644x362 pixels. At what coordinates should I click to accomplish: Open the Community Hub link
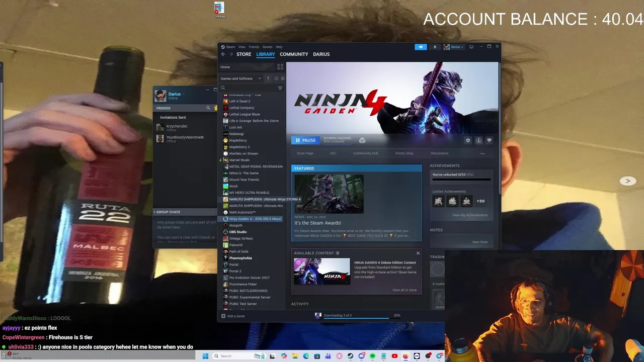point(366,153)
